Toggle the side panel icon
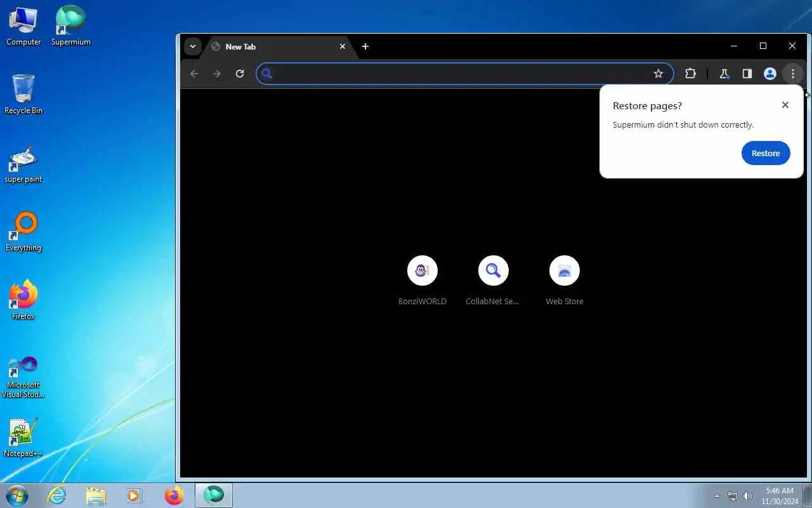The width and height of the screenshot is (812, 508). click(x=747, y=74)
